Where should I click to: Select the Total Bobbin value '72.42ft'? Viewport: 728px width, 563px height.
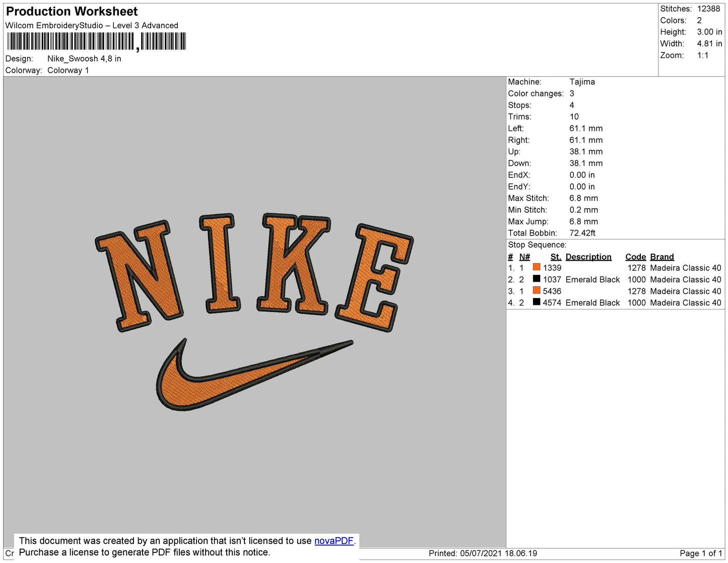[x=582, y=233]
